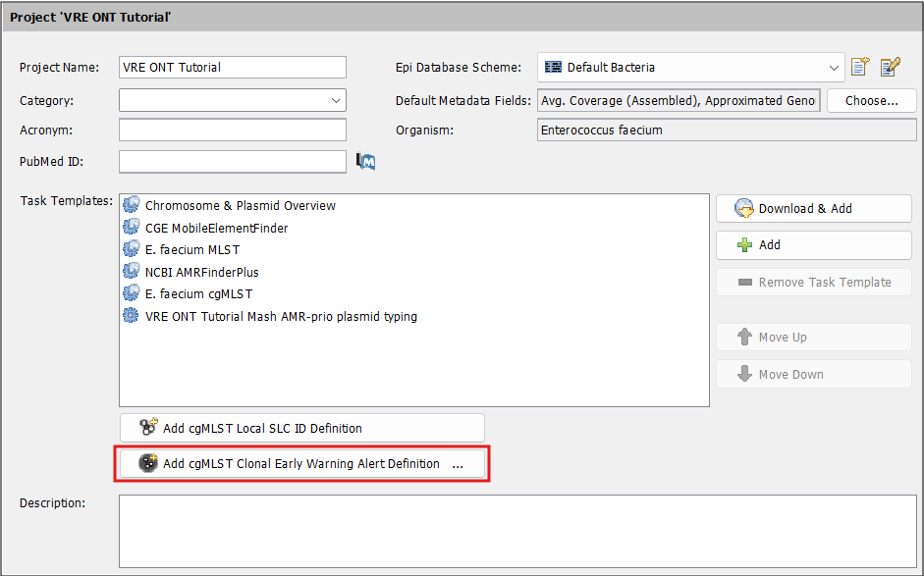Viewport: 924px width, 576px height.
Task: Click the Project Name input field
Action: coord(232,67)
